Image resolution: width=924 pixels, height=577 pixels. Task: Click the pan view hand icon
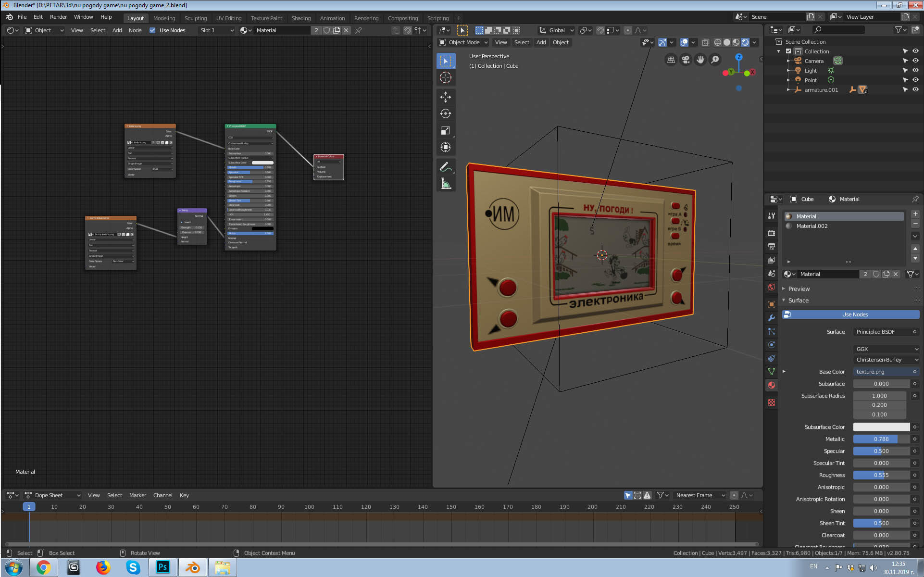click(700, 60)
